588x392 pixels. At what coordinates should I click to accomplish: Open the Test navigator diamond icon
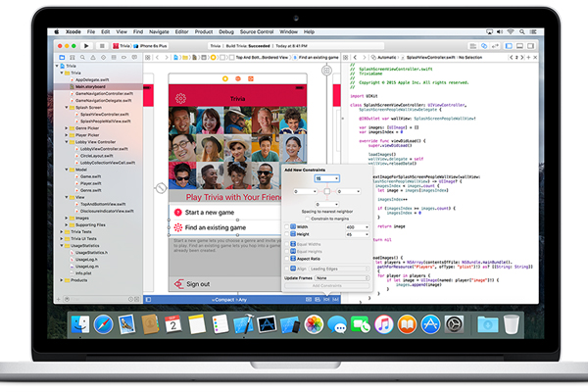coord(103,58)
